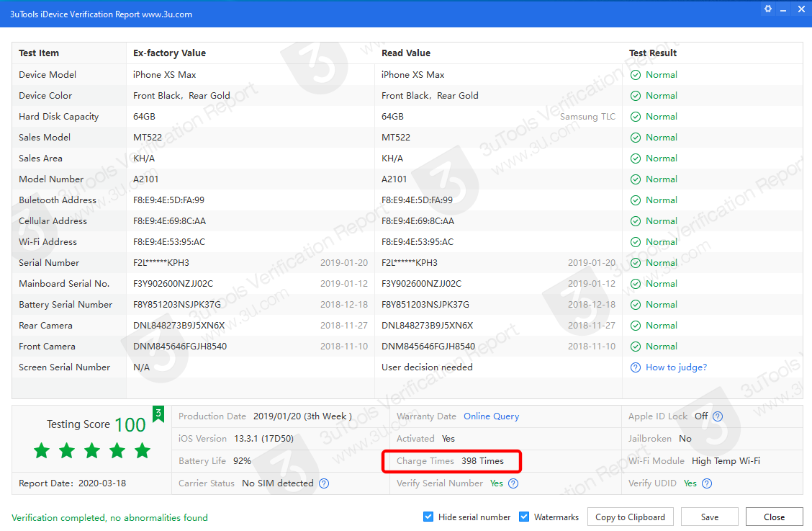
Task: Open the How to judge? link
Action: pyautogui.click(x=677, y=367)
